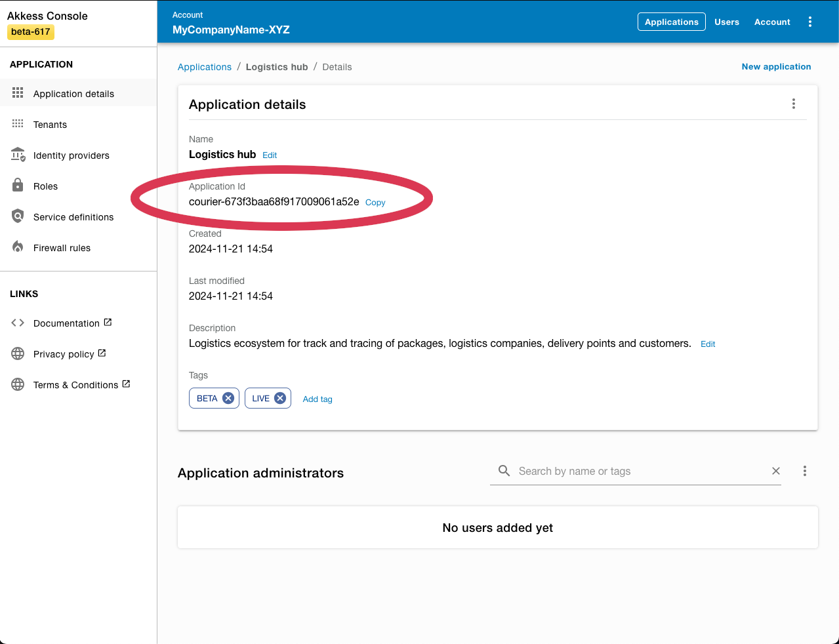
Task: Select the Application details sidebar icon
Action: coord(18,92)
